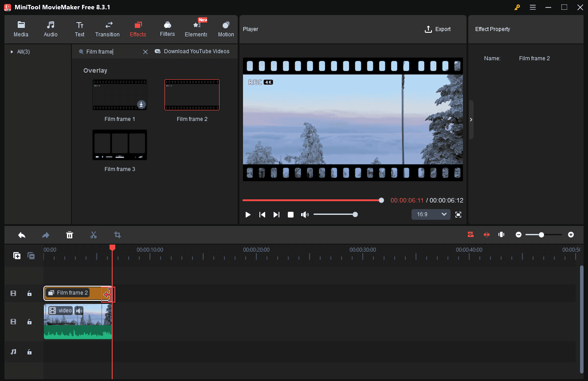Click the timeline zoom slider
Image resolution: width=588 pixels, height=381 pixels.
[x=542, y=235]
